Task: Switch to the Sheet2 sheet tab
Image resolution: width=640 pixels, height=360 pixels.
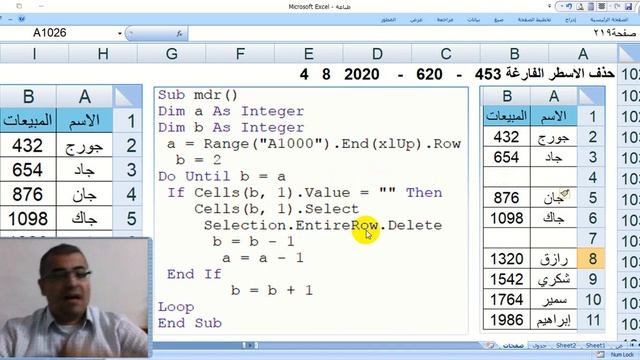Action: 566,346
